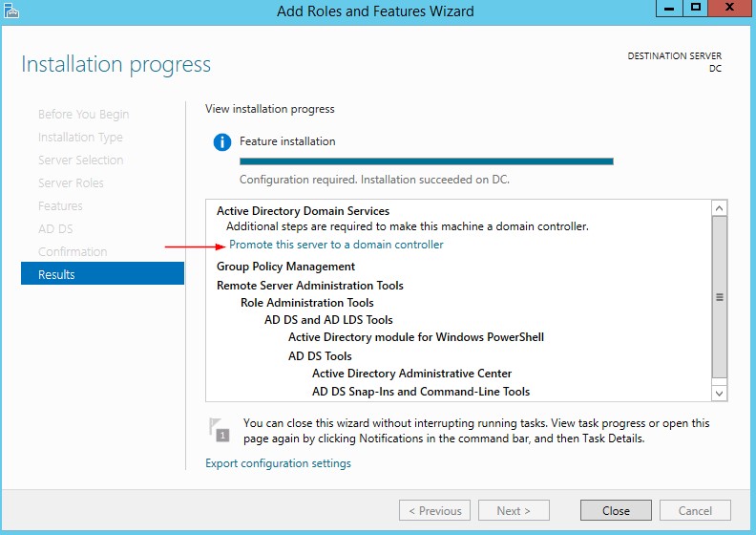Select Active Directory Domain Services entry

point(303,211)
